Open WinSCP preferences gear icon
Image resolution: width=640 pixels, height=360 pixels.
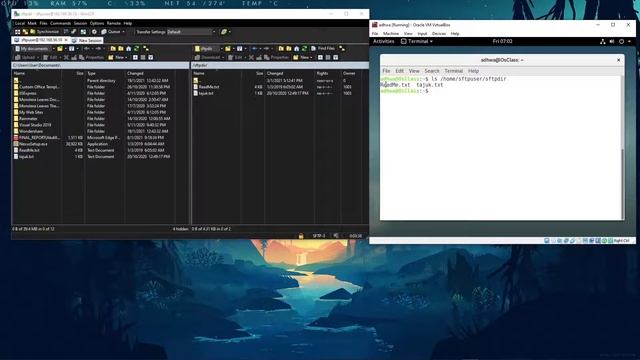coord(94,31)
